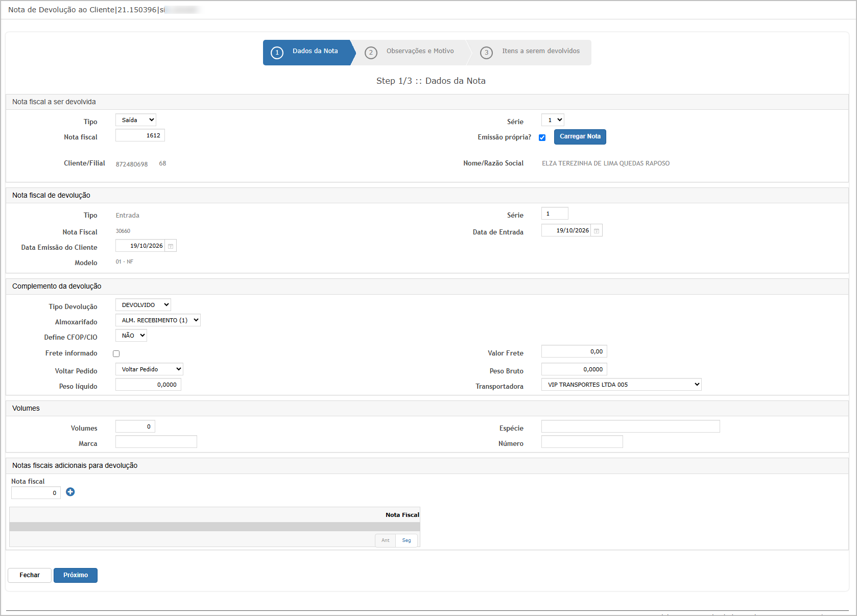Focus the Data Emissão do Cliente date field
This screenshot has width=857, height=616.
pos(140,246)
